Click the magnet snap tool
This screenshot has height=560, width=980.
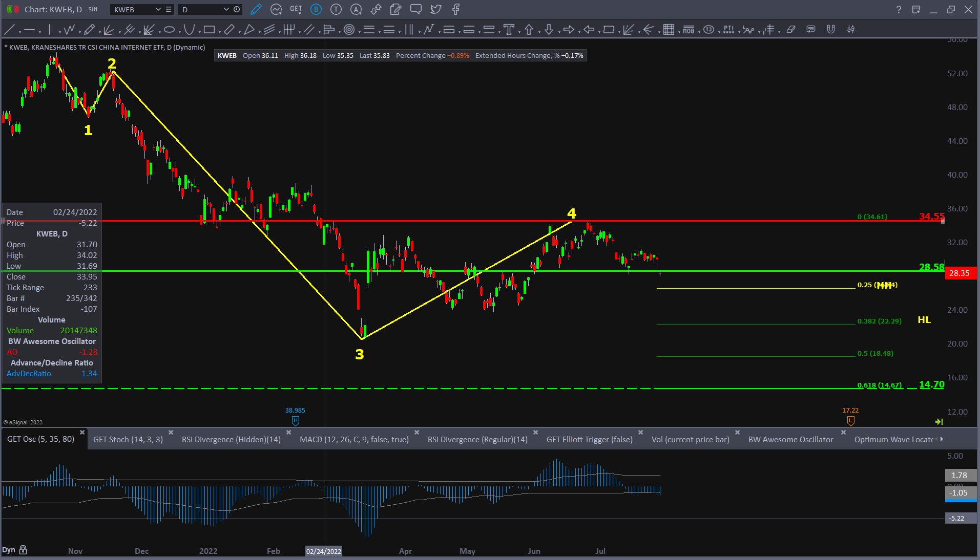pyautogui.click(x=831, y=30)
